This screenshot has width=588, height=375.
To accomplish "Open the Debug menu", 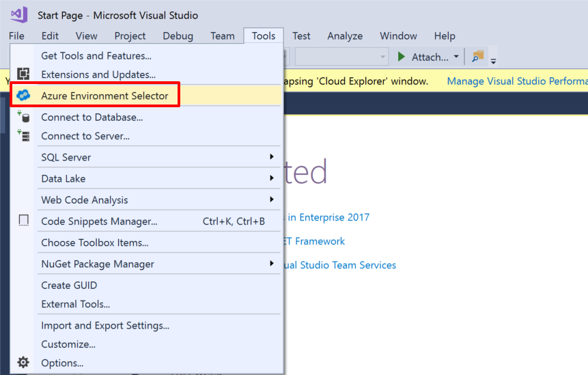I will tap(178, 36).
